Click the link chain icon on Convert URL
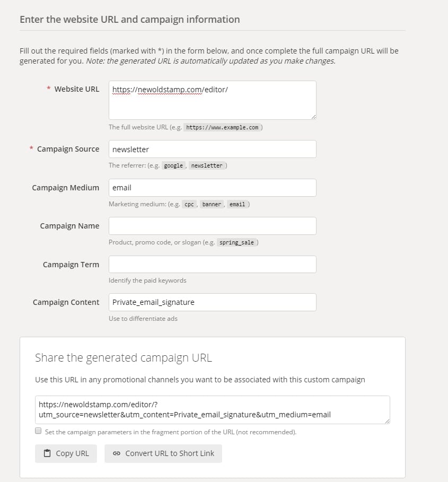The image size is (448, 482). point(117,453)
